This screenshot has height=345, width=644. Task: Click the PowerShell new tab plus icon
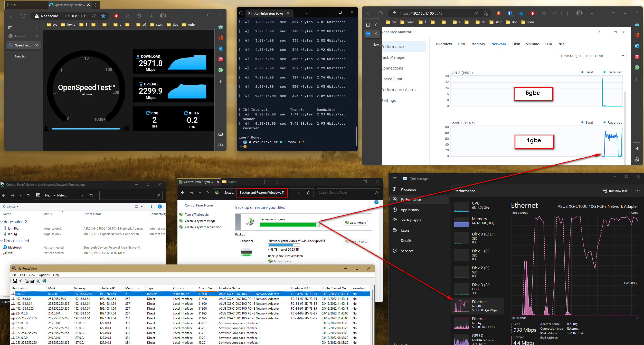coord(299,13)
